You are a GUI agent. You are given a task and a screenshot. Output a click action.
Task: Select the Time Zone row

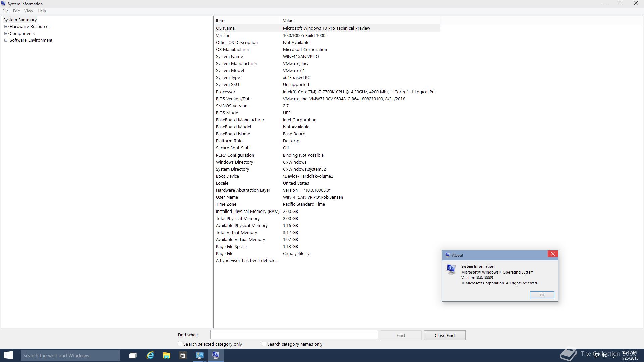click(327, 204)
